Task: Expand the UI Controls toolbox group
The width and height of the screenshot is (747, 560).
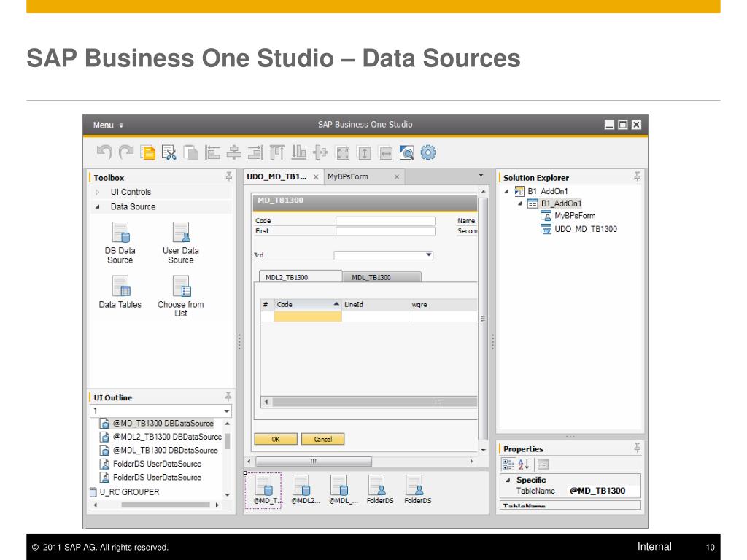Action: tap(98, 192)
